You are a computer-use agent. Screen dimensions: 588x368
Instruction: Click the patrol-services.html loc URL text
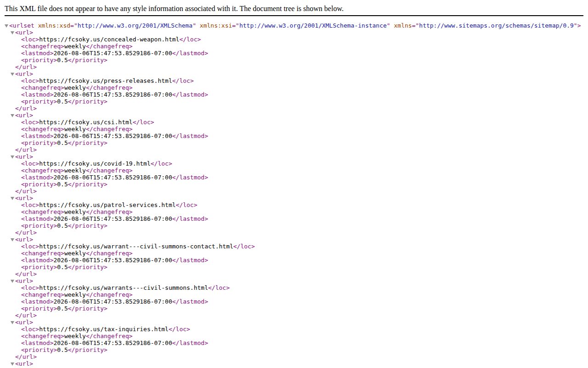[x=107, y=205]
